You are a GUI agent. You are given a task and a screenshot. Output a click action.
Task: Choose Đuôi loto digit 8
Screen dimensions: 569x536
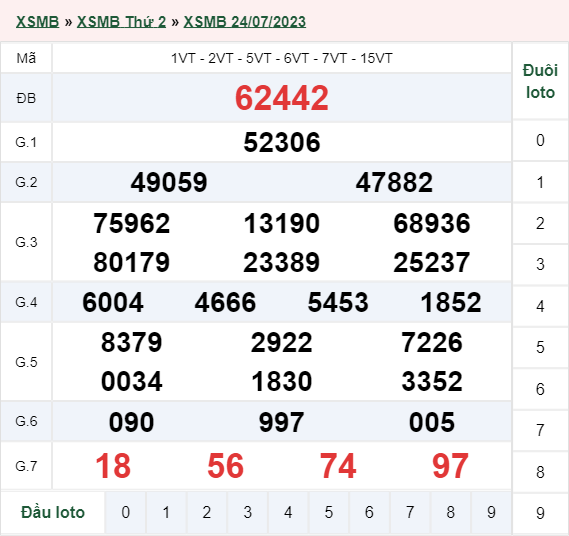tap(540, 472)
